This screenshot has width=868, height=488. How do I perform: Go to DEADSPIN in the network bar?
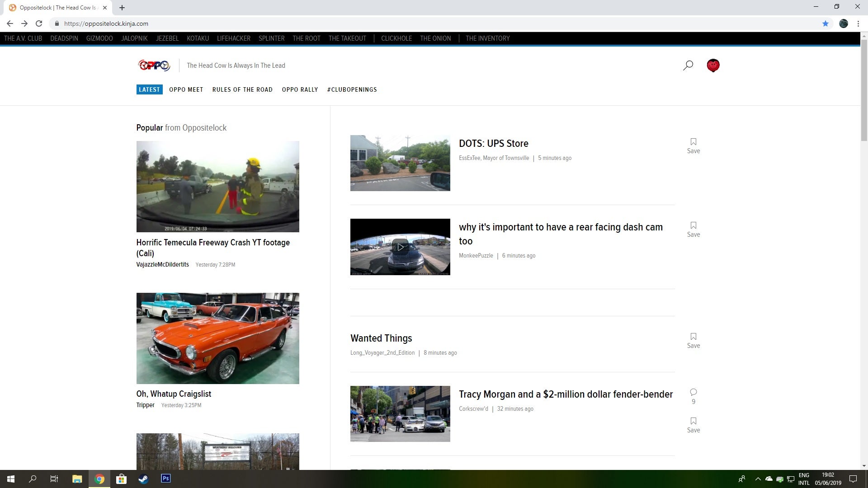click(64, 38)
